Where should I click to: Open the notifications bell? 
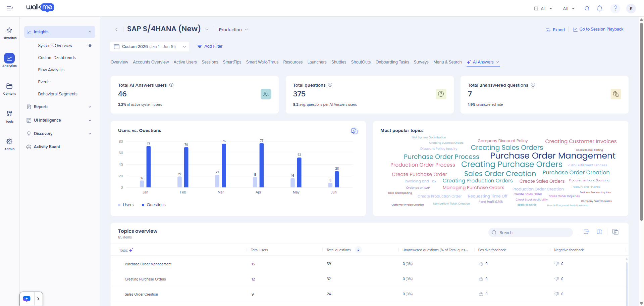[600, 8]
